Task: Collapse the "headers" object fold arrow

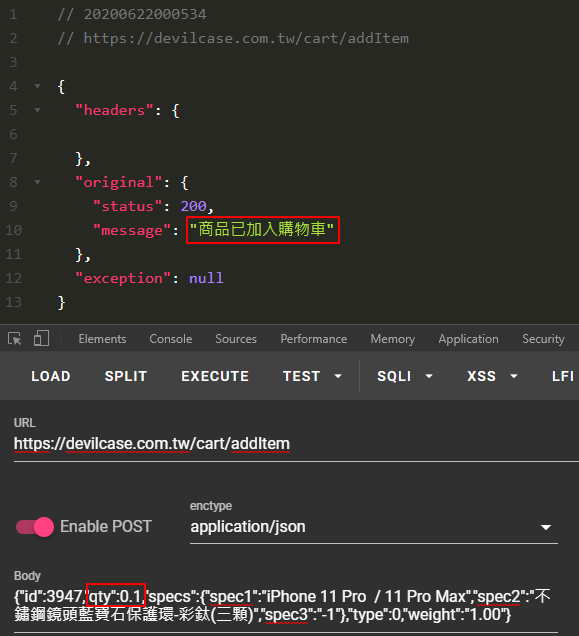Action: pos(37,110)
